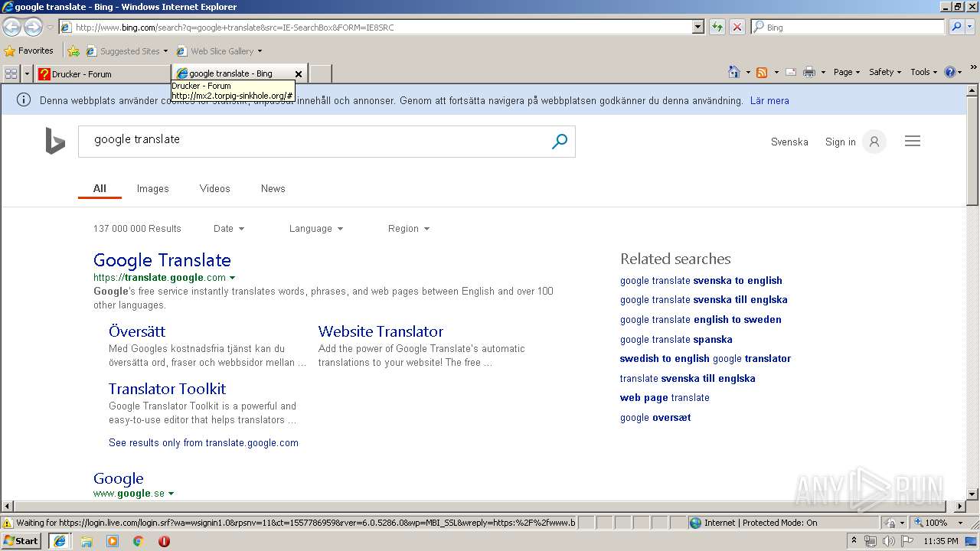This screenshot has height=551, width=980.
Task: Close the google translate - Bing tab
Action: [299, 74]
